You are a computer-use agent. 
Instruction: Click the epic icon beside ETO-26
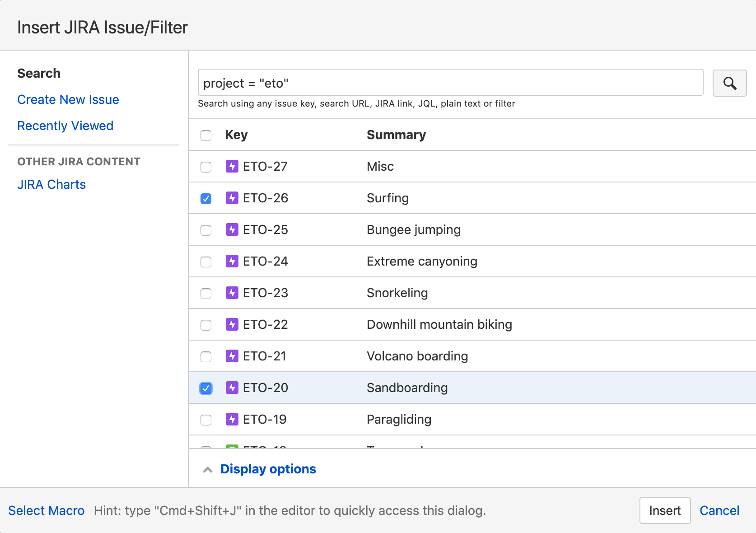click(232, 198)
